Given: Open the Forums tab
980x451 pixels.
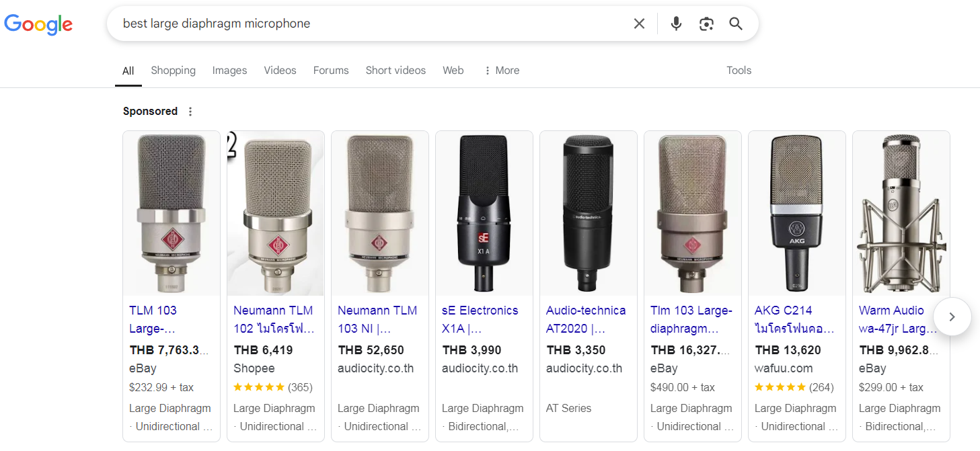Looking at the screenshot, I should click(331, 71).
